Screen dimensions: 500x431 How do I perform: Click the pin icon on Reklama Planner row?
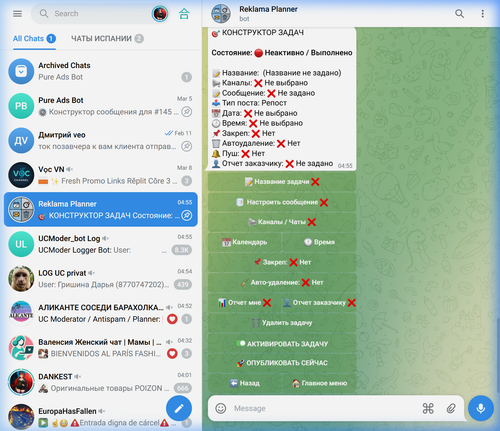(187, 216)
